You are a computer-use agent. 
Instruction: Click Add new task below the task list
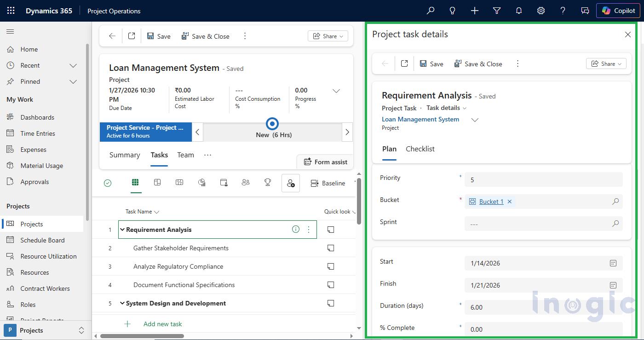tap(162, 324)
